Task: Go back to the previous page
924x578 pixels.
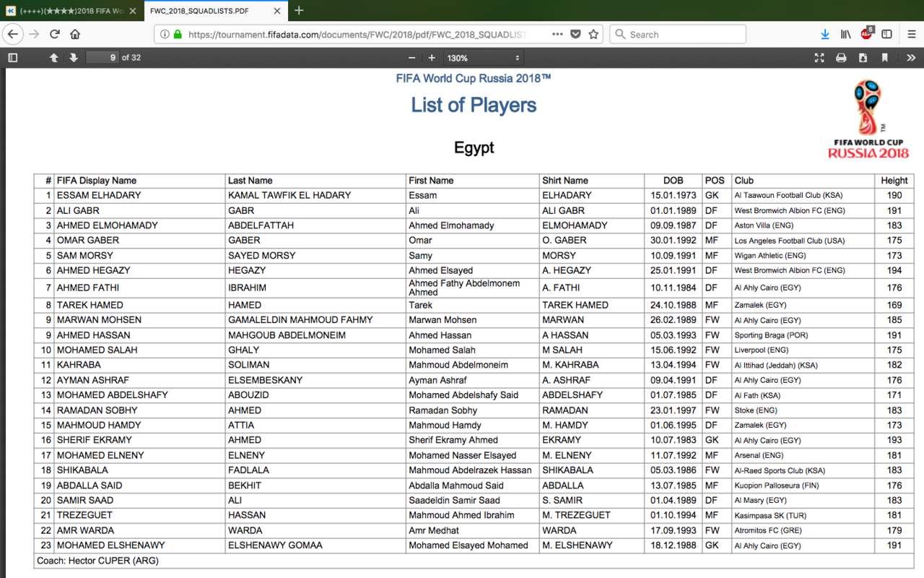Action: click(x=12, y=34)
